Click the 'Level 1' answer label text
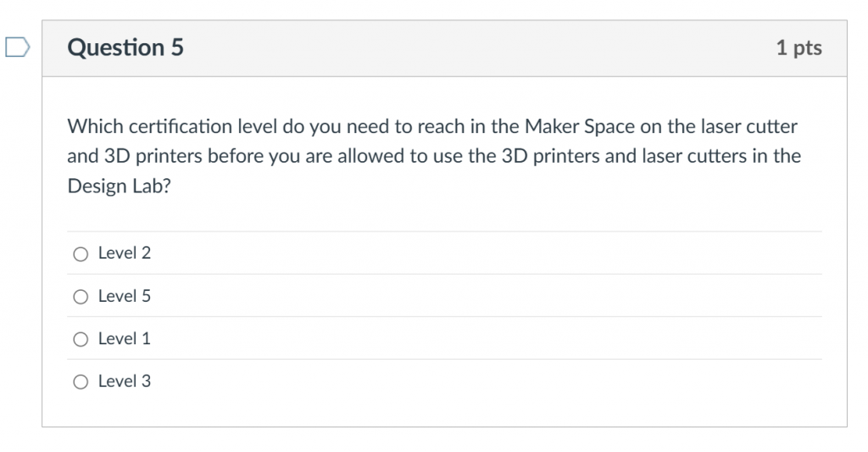This screenshot has height=452, width=868. tap(125, 338)
